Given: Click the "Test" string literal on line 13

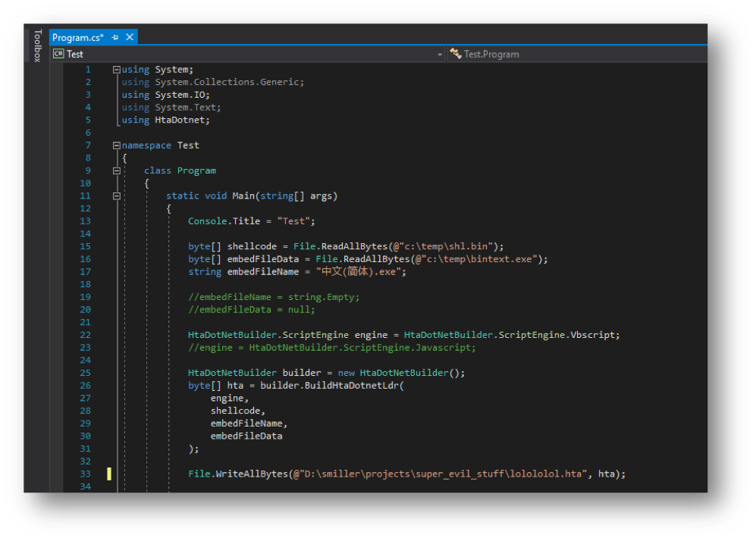Looking at the screenshot, I should click(293, 221).
